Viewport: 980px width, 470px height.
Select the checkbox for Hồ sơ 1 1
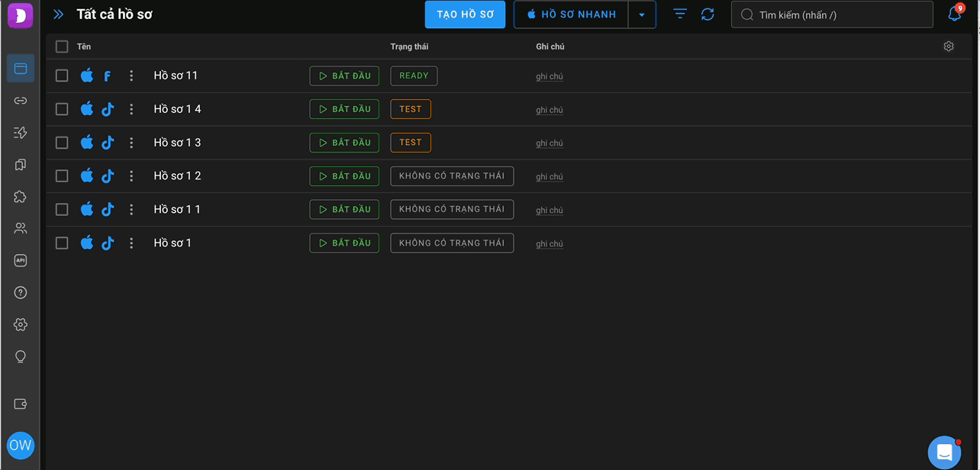pyautogui.click(x=62, y=209)
